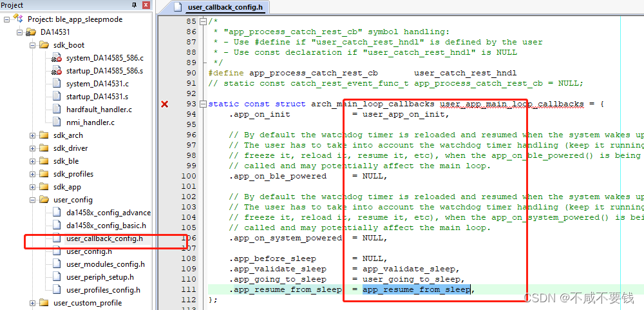Click the user_profiles_config.h file icon
644x310 pixels.
[57, 290]
